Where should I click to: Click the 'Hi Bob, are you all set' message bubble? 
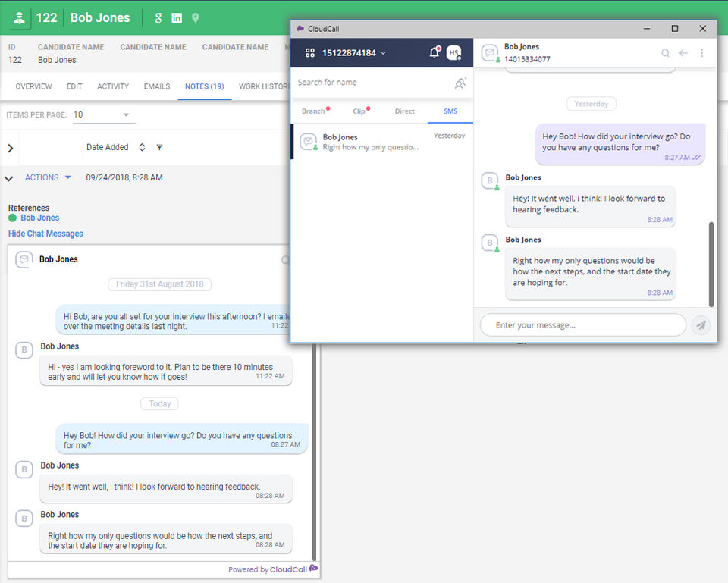tap(173, 320)
